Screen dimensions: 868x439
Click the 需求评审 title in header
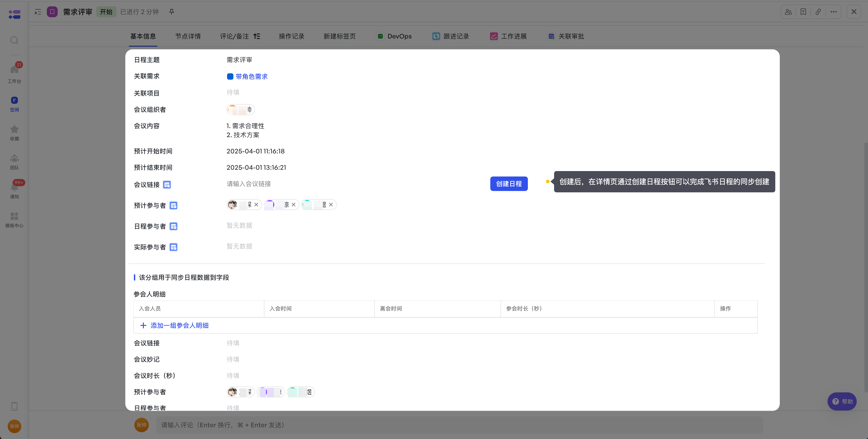78,12
